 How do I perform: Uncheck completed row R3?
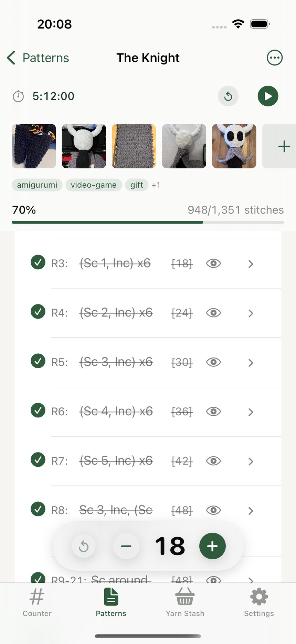tap(38, 262)
